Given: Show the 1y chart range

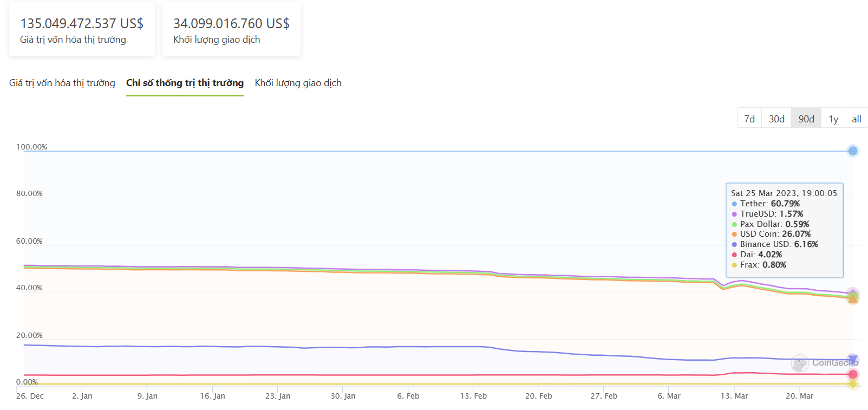Looking at the screenshot, I should [833, 119].
